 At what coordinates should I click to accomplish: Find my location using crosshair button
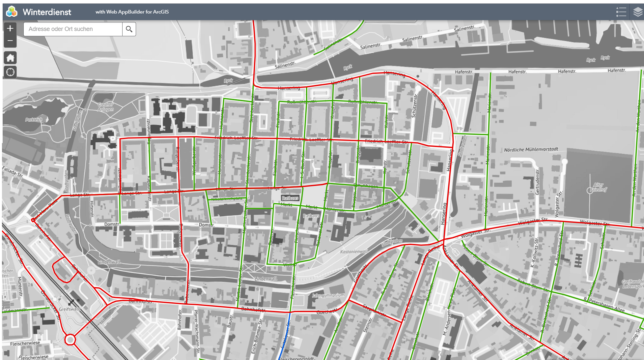coord(10,72)
